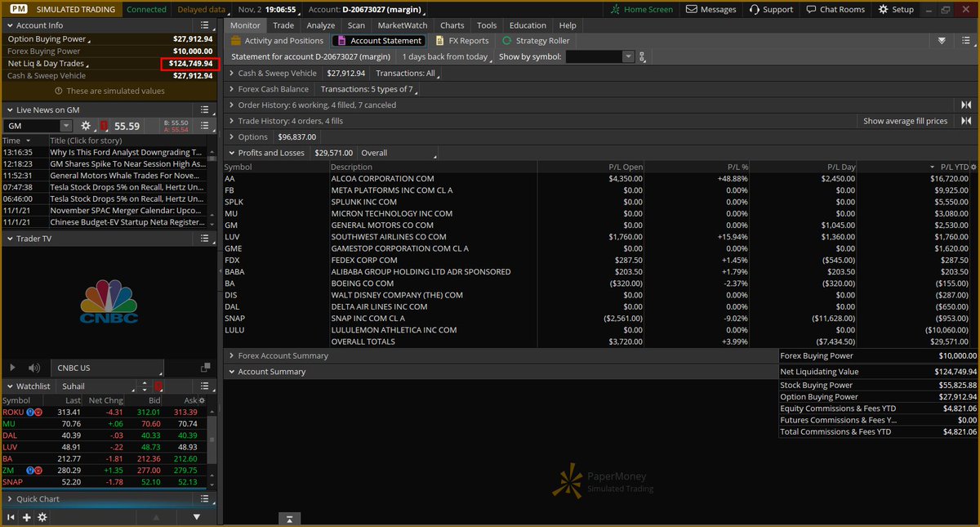
Task: Expand the Trade History section
Action: (231, 121)
